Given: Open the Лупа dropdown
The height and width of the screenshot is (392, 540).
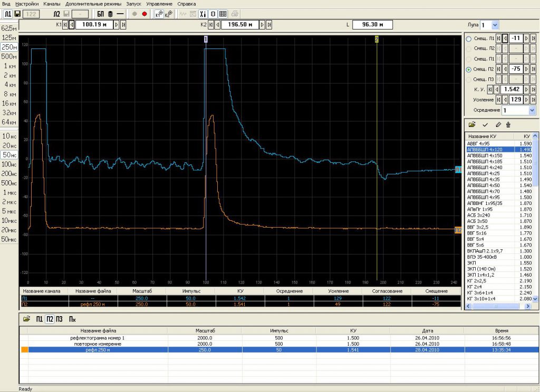Looking at the screenshot, I should pyautogui.click(x=495, y=25).
